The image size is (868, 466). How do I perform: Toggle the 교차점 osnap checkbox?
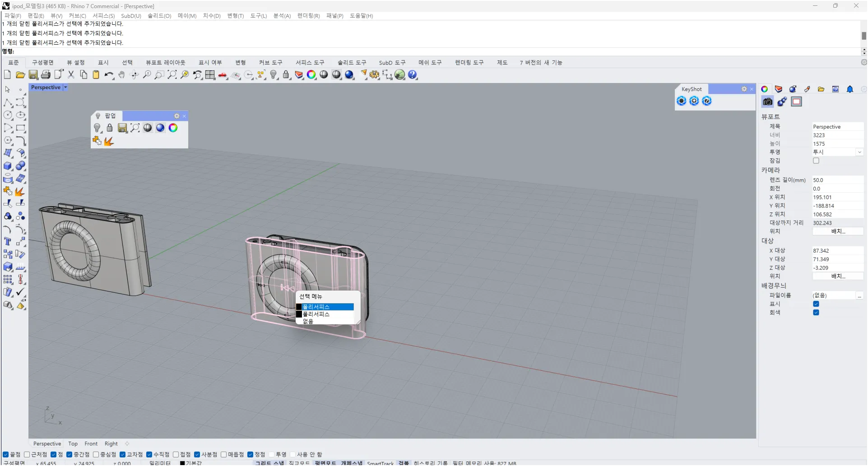pos(122,455)
